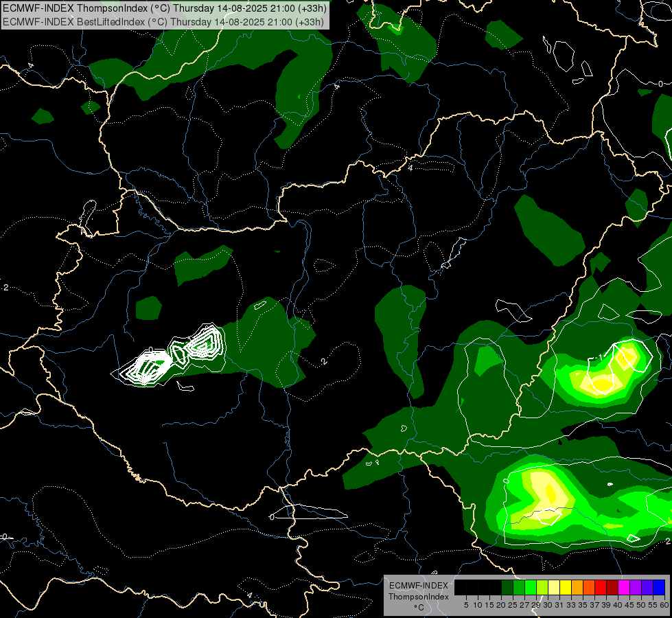Click legend scale value 60
The image size is (672, 618).
664,605
